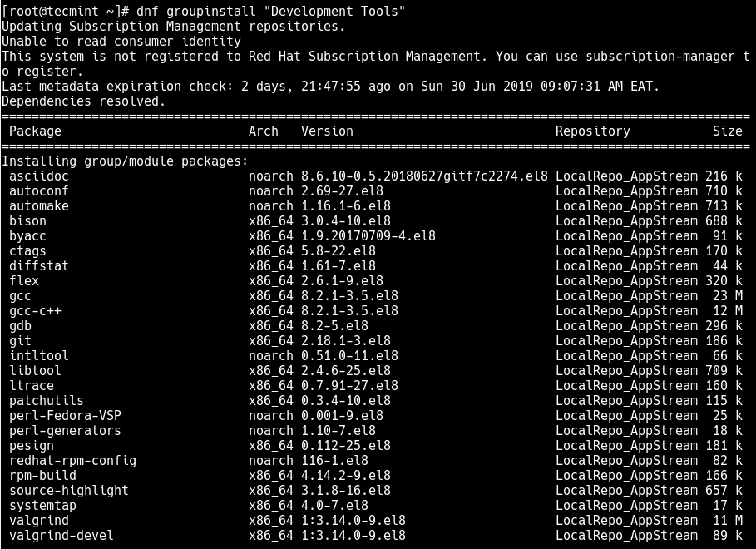756x549 pixels.
Task: Click the 'Dependencies resolved.' line
Action: [x=83, y=101]
